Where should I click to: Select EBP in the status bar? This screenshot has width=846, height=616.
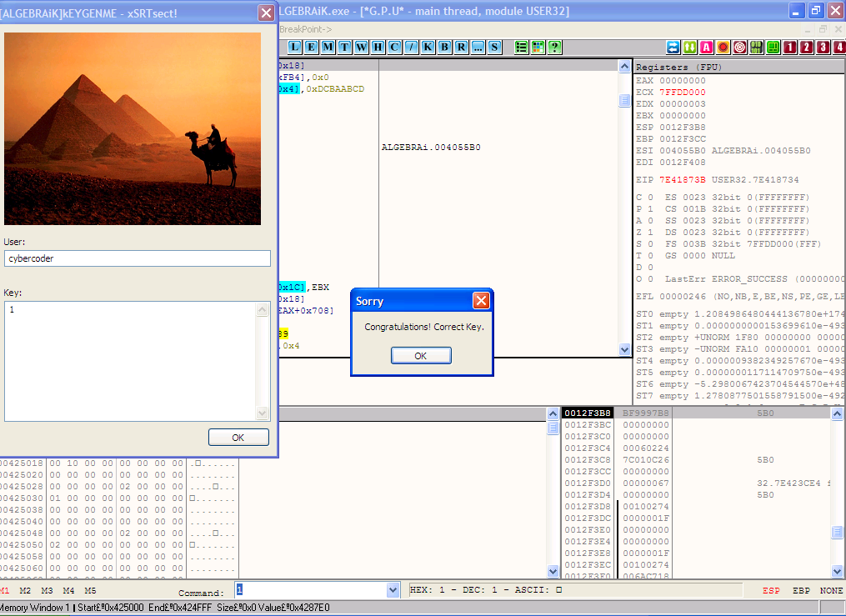pyautogui.click(x=801, y=590)
